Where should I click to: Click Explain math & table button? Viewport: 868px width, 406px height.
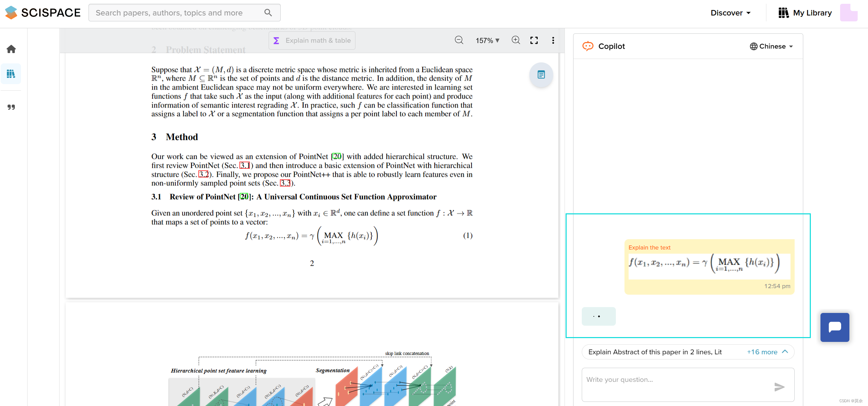312,41
